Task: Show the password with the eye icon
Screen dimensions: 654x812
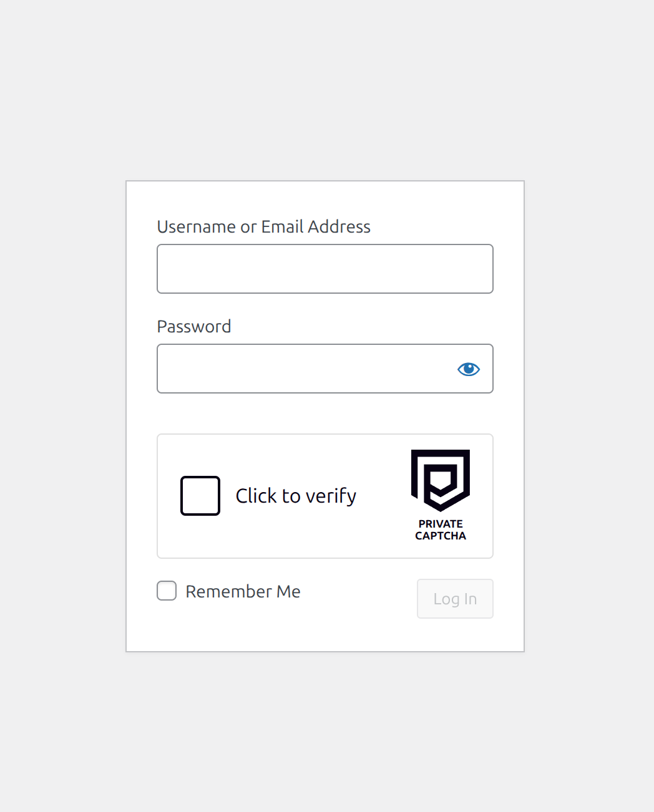Action: pos(469,369)
